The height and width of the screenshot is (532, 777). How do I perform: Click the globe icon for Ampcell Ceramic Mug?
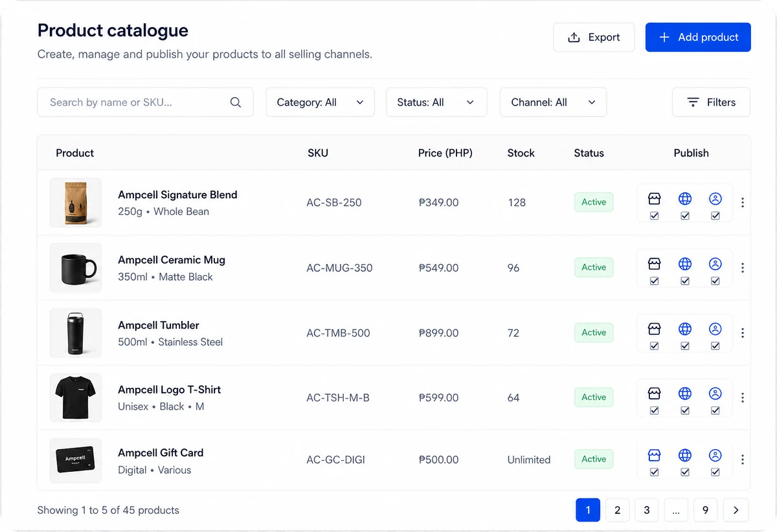tap(685, 264)
